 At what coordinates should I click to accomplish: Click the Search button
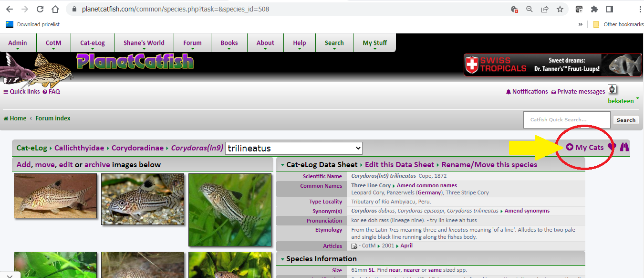(x=626, y=120)
